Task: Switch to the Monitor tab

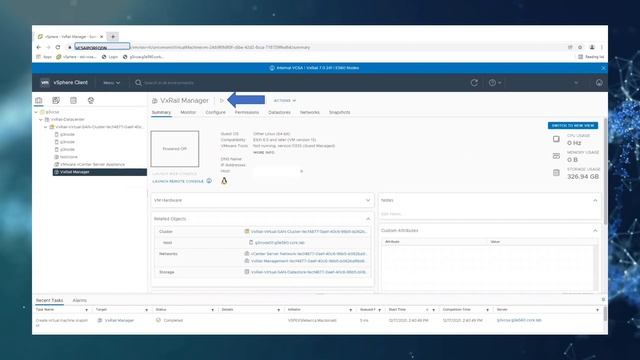Action: point(188,112)
